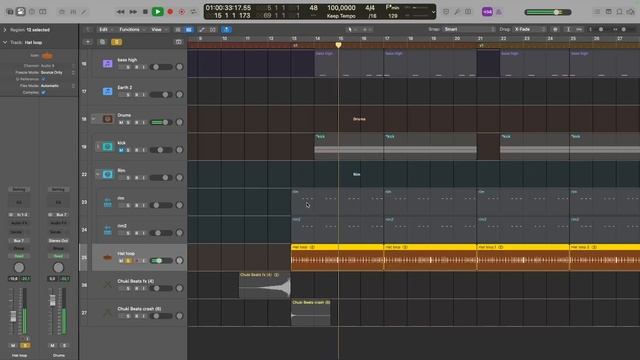Mute the Hat loop channel strip

coord(13,345)
